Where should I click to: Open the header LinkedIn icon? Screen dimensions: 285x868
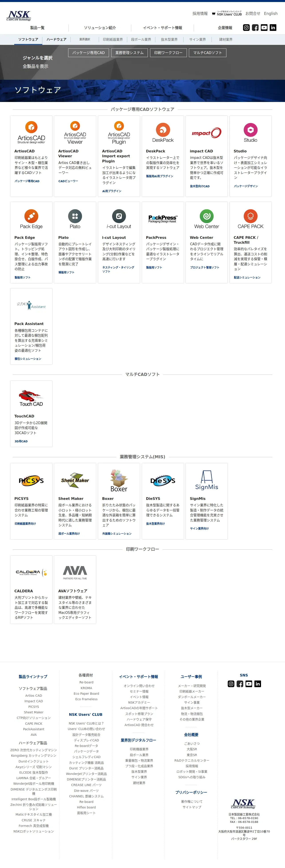pyautogui.click(x=273, y=28)
